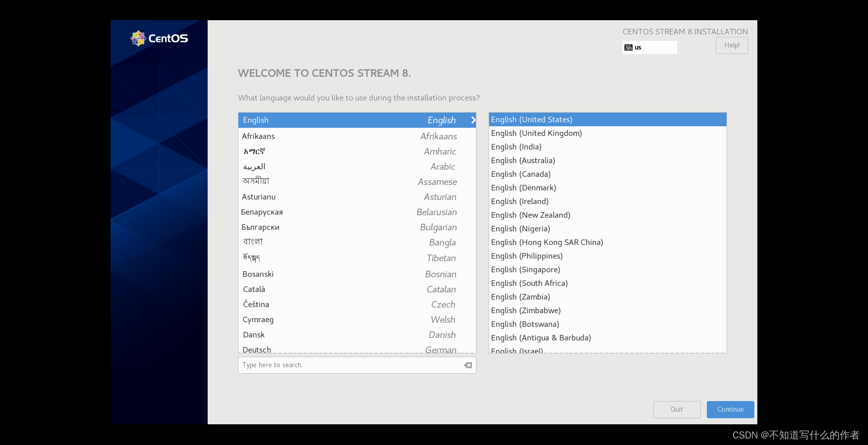Select English (United States) locale
The height and width of the screenshot is (445, 868).
pos(607,120)
